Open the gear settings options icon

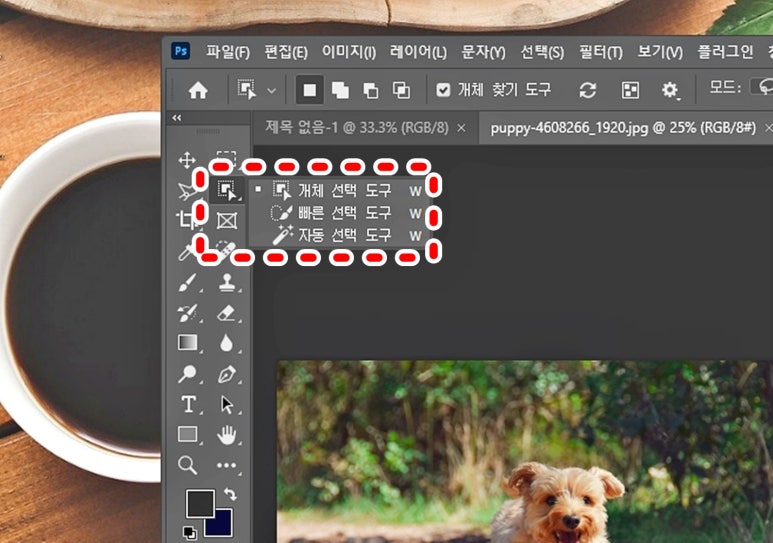(x=669, y=90)
